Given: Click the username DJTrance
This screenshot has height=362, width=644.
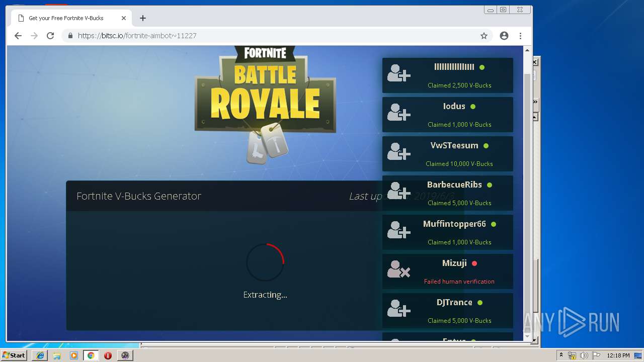Looking at the screenshot, I should [x=454, y=302].
